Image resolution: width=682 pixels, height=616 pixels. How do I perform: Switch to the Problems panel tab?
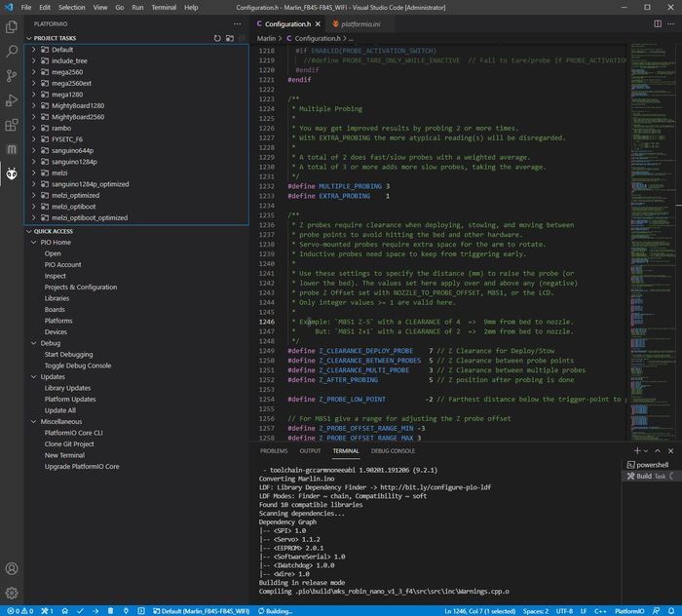click(x=274, y=451)
